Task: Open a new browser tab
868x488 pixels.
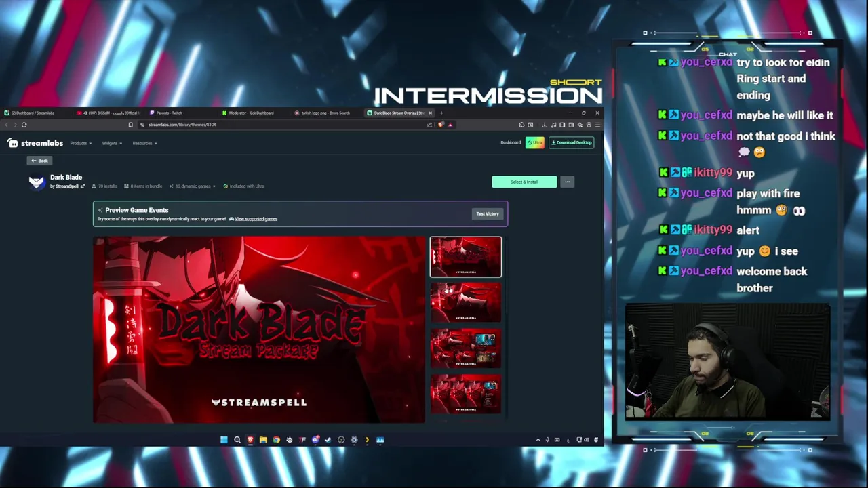Action: 441,113
